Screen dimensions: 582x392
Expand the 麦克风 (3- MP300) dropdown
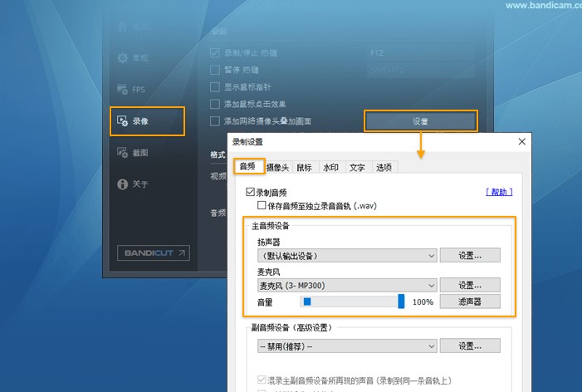click(347, 286)
